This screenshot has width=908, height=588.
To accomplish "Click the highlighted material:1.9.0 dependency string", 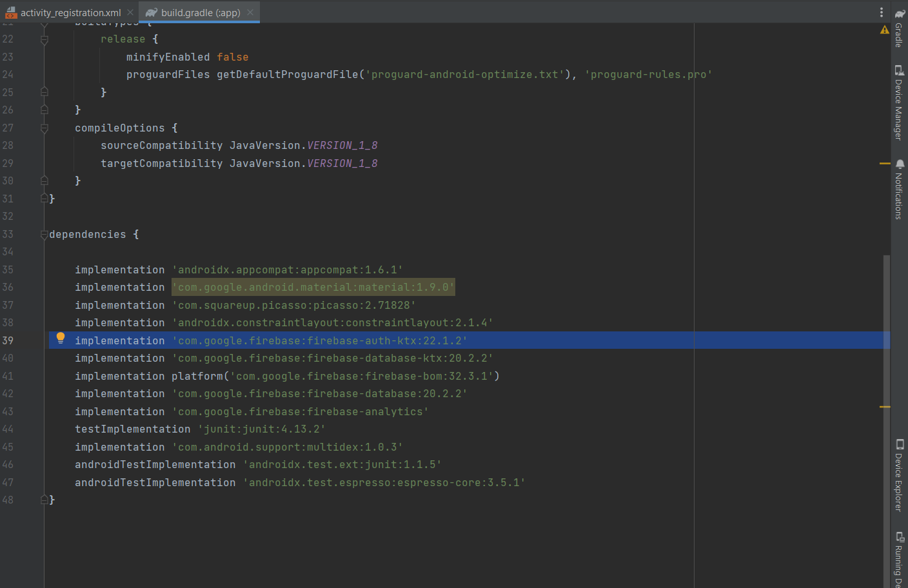I will 313,288.
